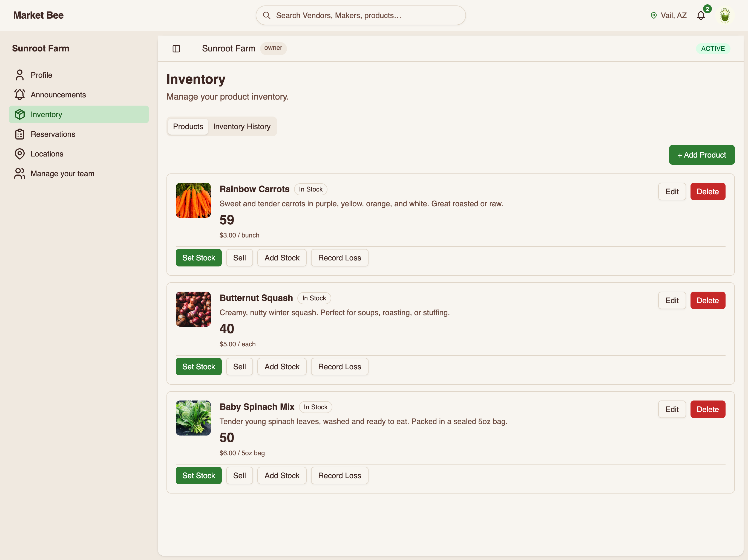The height and width of the screenshot is (560, 748).
Task: Click the Sunroot Farm sidebar heading
Action: click(41, 48)
